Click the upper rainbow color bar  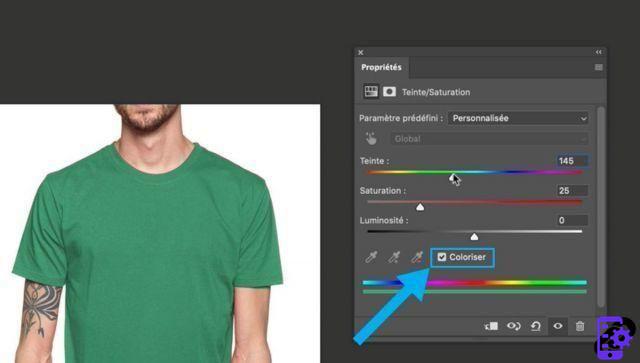pos(475,283)
